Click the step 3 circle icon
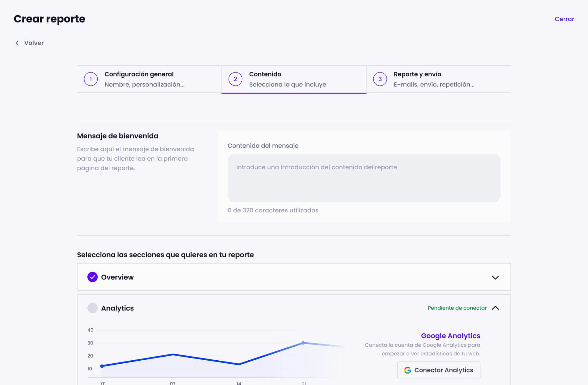The width and height of the screenshot is (588, 385). pyautogui.click(x=380, y=79)
